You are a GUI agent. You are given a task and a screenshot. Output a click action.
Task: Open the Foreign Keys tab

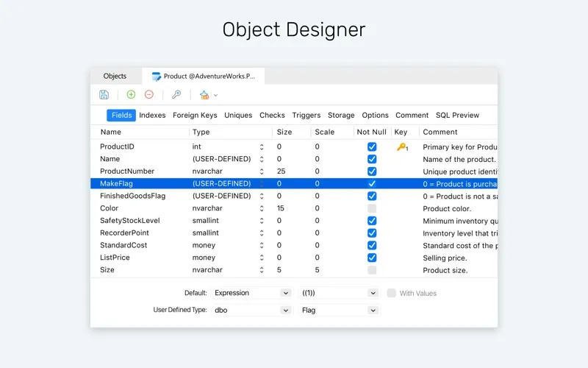tap(195, 116)
